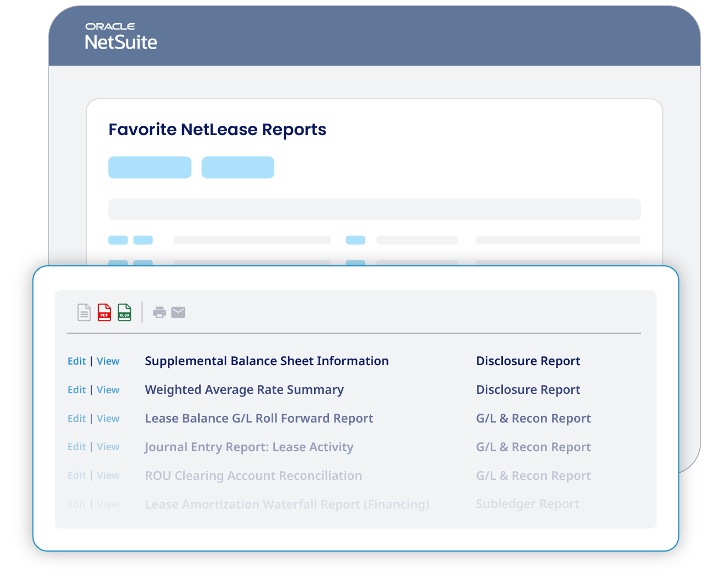The height and width of the screenshot is (588, 706).
Task: Edit ROU Clearing Account Reconciliation report
Action: 77,475
